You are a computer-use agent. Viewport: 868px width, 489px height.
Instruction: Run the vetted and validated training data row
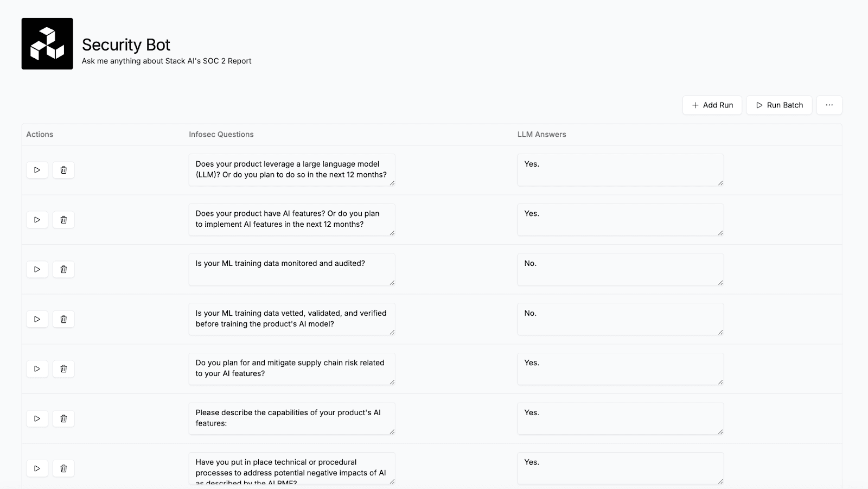37,319
